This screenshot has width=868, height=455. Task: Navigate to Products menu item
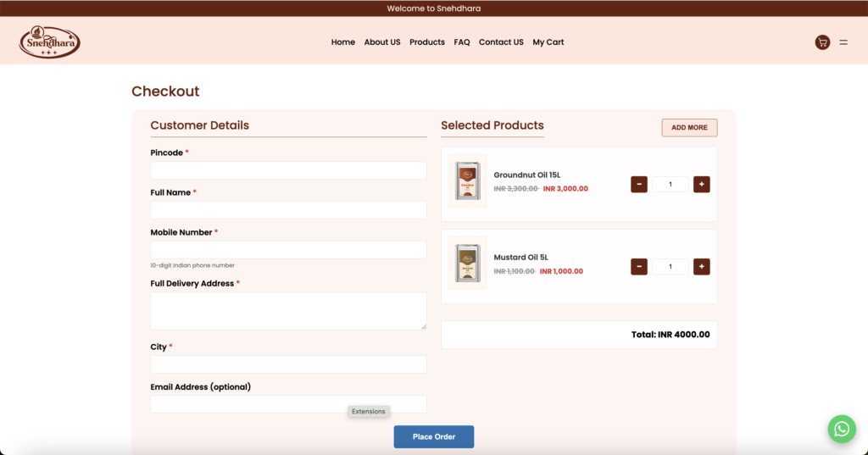click(x=427, y=42)
